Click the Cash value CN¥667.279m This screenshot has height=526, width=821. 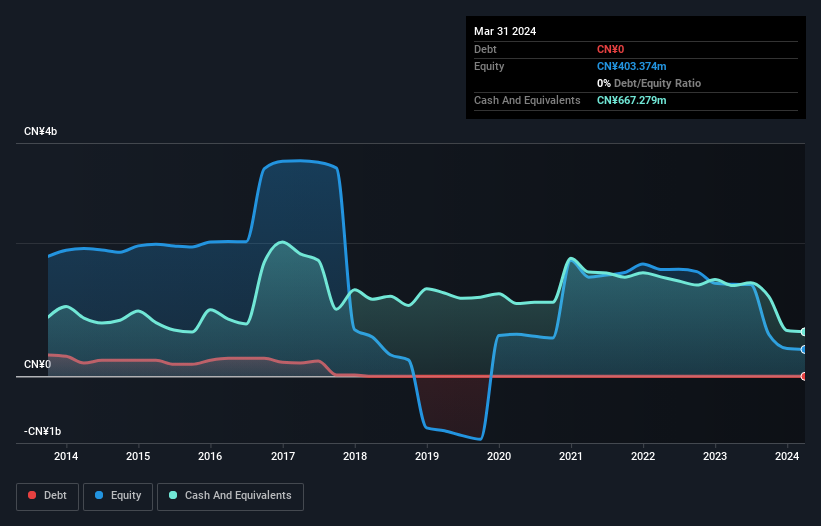pyautogui.click(x=631, y=100)
